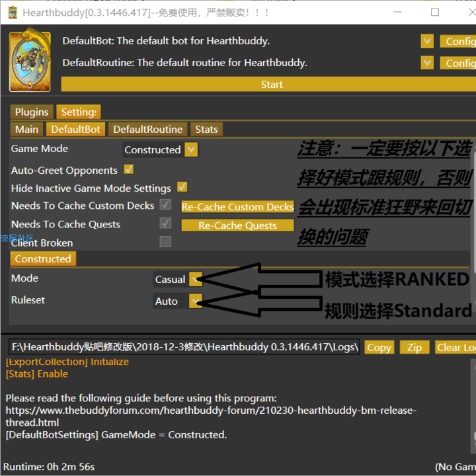Click the 'Game Mode' label
This screenshot has width=476, height=476.
40,149
